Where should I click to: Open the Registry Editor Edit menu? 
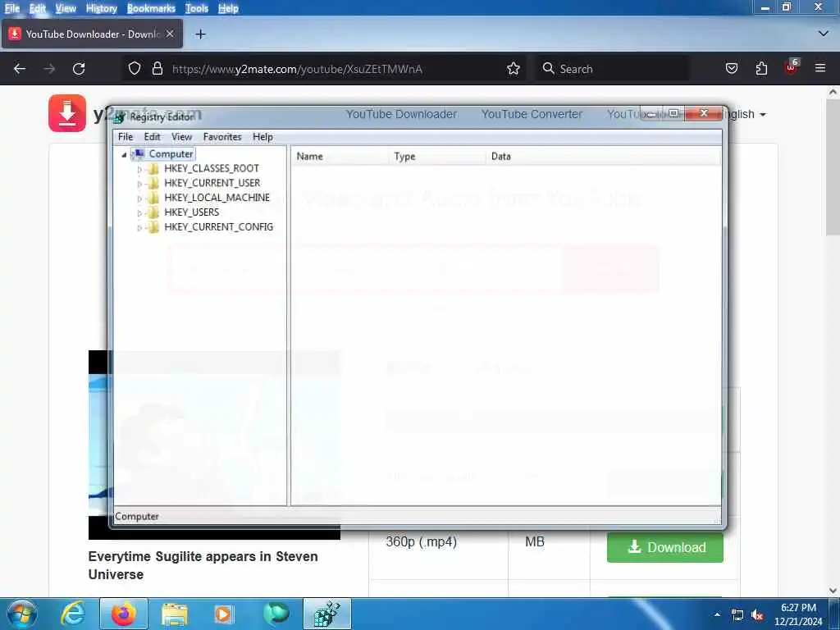[152, 137]
